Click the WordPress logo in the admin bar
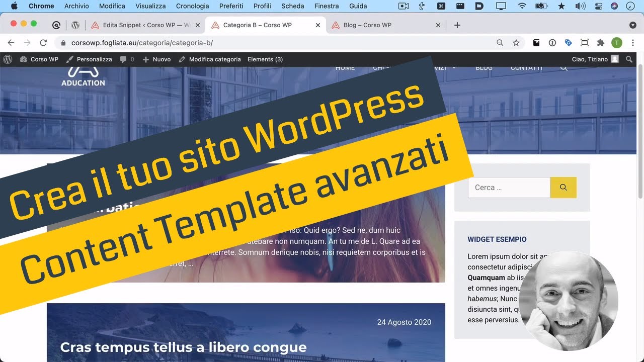This screenshot has height=362, width=644. click(8, 59)
